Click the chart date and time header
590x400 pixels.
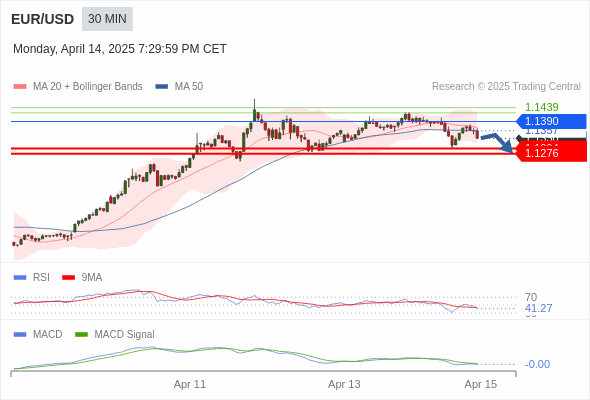click(120, 49)
